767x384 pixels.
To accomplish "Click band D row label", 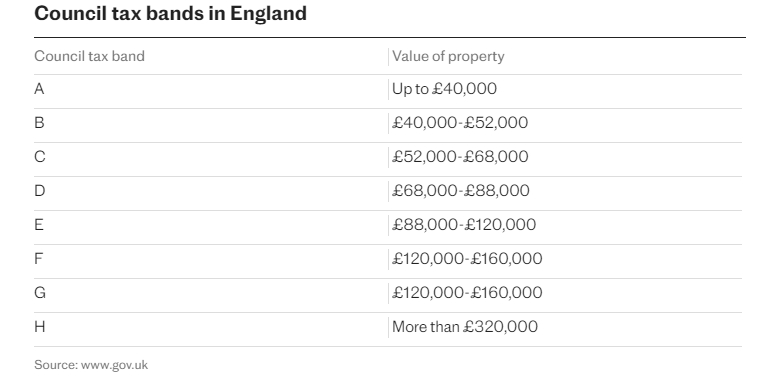I will click(40, 191).
